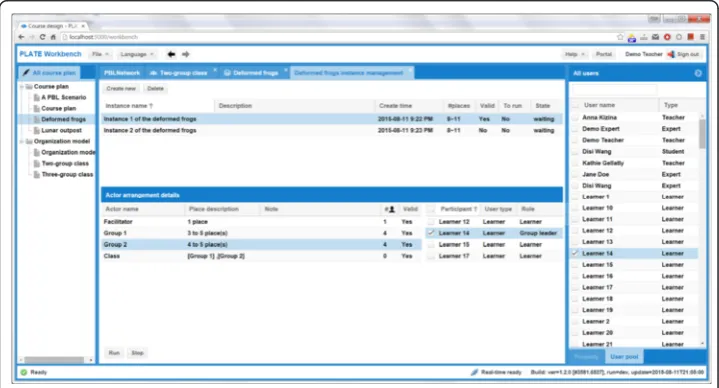Uncheck Learner 14 in All users list
Viewport: 719px width, 388px height.
pyautogui.click(x=575, y=253)
